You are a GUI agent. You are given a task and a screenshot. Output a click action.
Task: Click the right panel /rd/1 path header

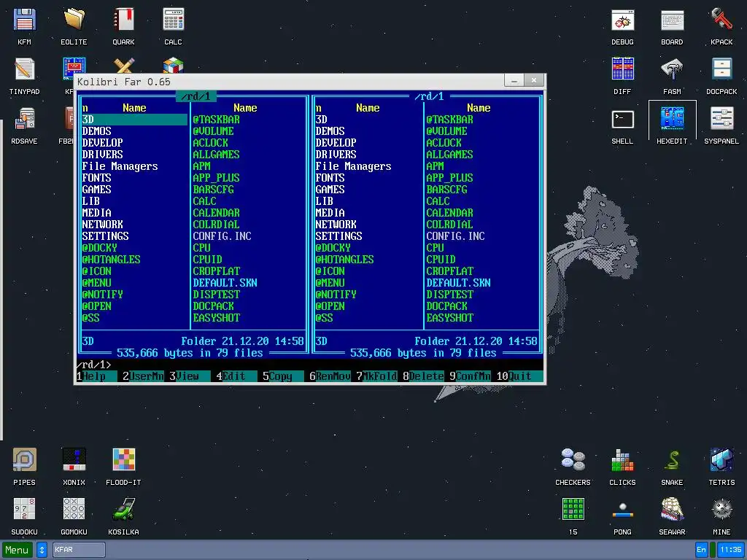pyautogui.click(x=429, y=96)
